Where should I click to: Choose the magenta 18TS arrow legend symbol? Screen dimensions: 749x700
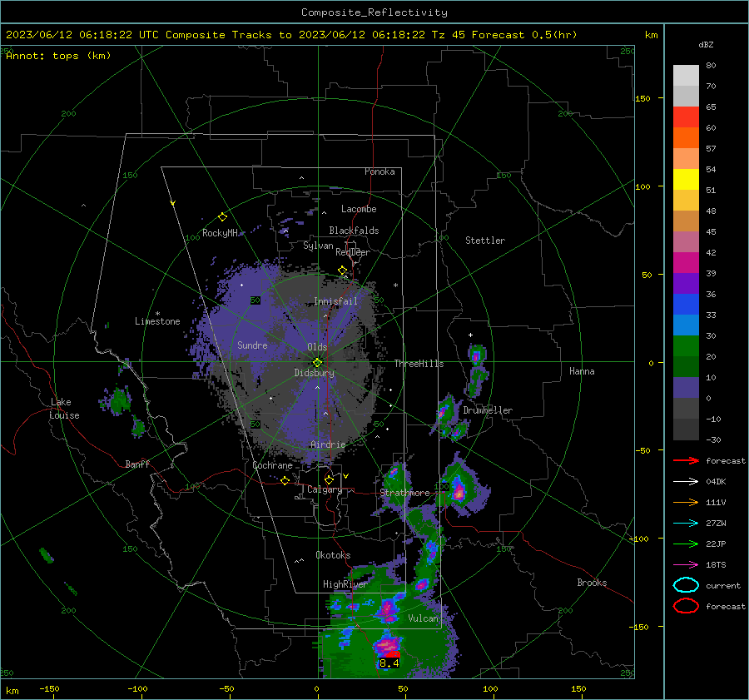pyautogui.click(x=686, y=565)
